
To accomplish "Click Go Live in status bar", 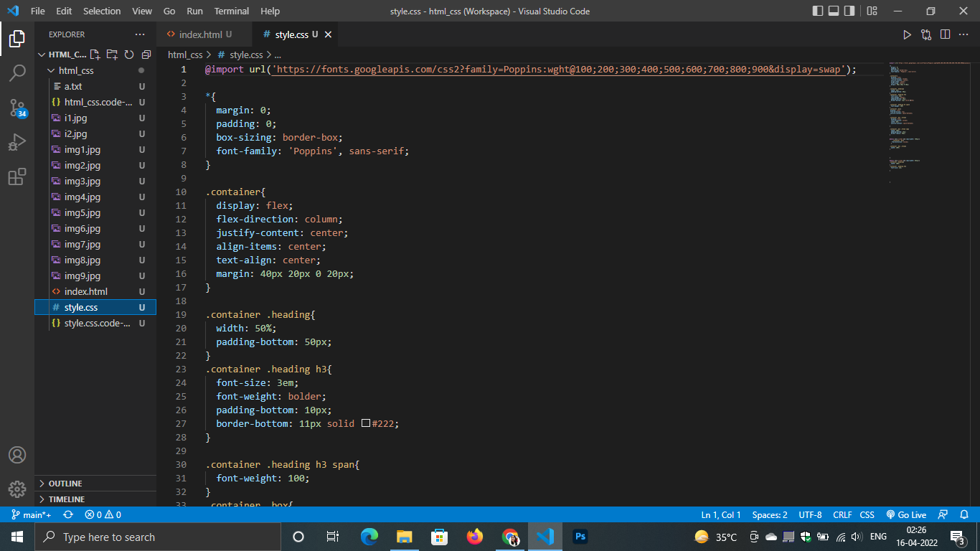I will point(906,515).
